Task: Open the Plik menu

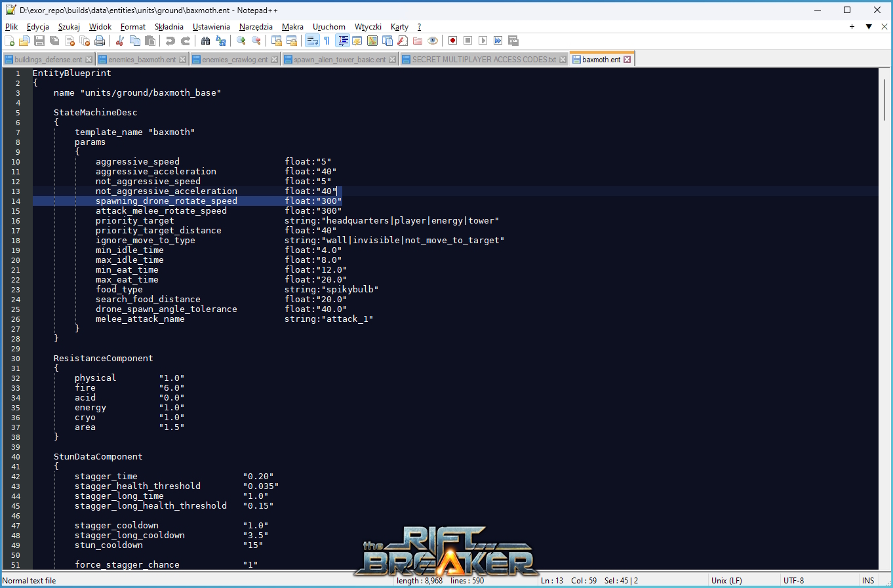Action: tap(12, 27)
